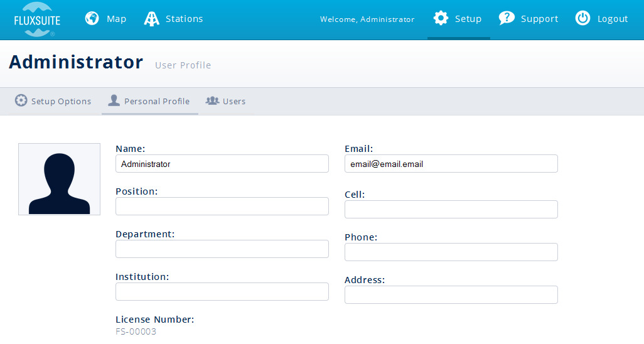Focus the Cell number field
Image resolution: width=644 pixels, height=344 pixels.
[x=451, y=210]
